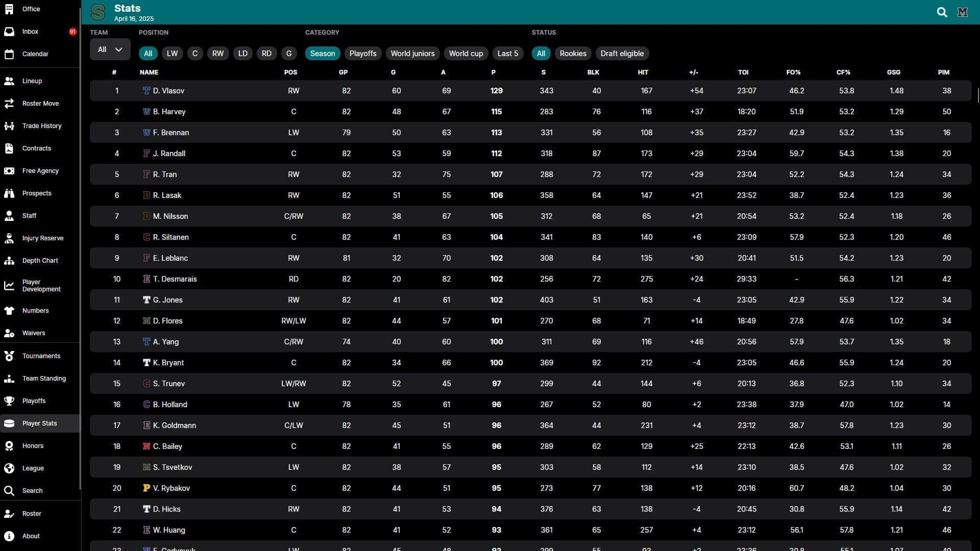This screenshot has height=551, width=980.
Task: Switch stats category to Playoffs
Action: pyautogui.click(x=363, y=53)
